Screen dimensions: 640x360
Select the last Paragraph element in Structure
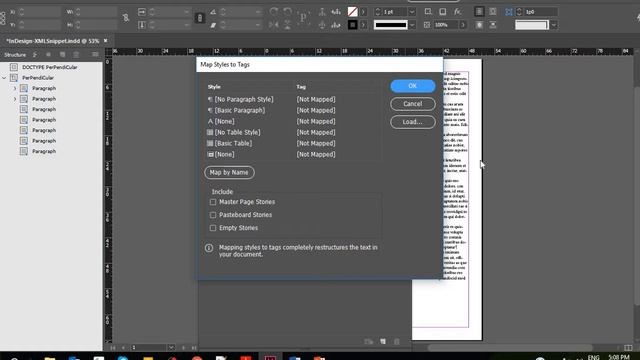pos(44,151)
